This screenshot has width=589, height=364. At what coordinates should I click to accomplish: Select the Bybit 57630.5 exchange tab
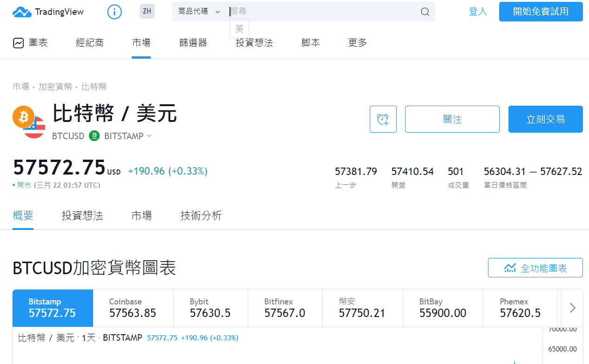(210, 308)
